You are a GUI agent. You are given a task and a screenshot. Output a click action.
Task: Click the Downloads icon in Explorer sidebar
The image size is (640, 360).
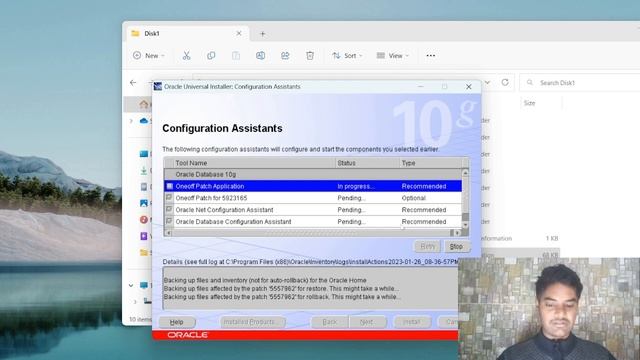click(x=144, y=171)
